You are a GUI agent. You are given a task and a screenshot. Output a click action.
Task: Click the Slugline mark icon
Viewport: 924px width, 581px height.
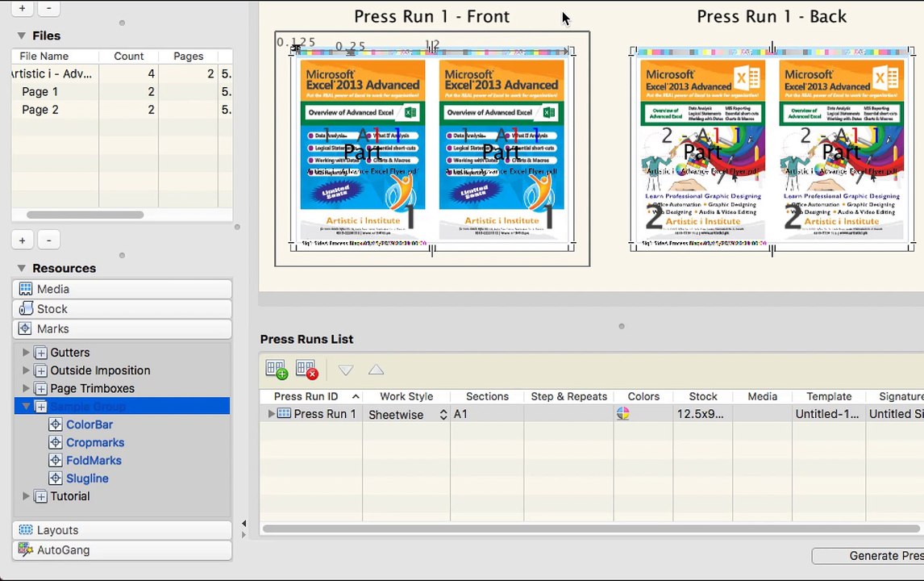(x=56, y=479)
